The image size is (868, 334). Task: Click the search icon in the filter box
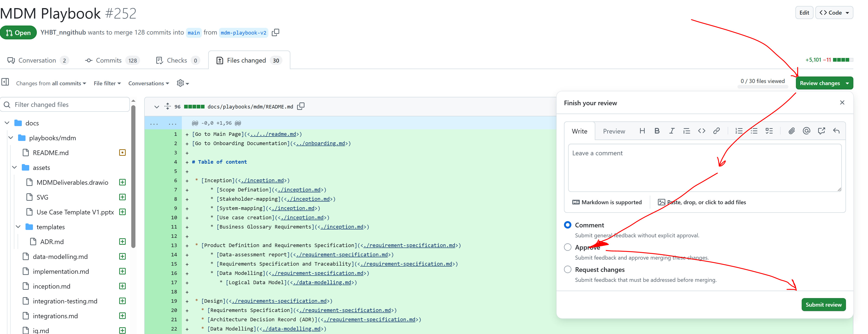(x=7, y=105)
